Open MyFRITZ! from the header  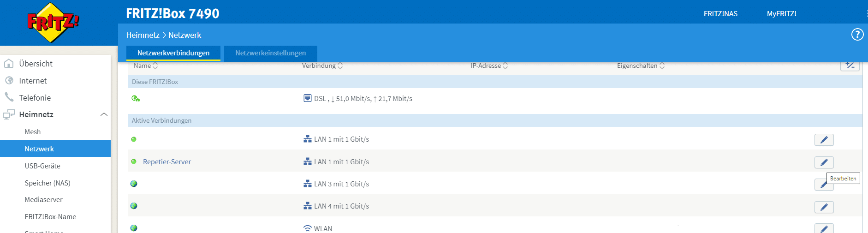(781, 14)
